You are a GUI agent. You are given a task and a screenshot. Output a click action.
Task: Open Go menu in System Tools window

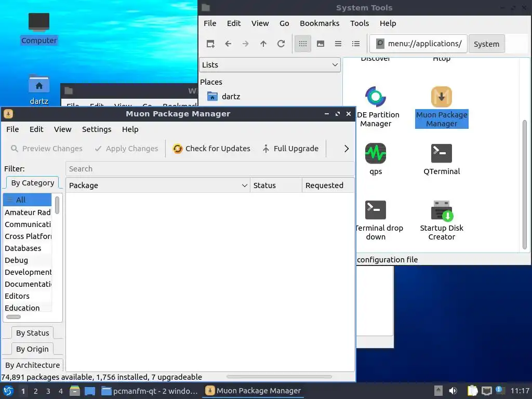pyautogui.click(x=284, y=23)
